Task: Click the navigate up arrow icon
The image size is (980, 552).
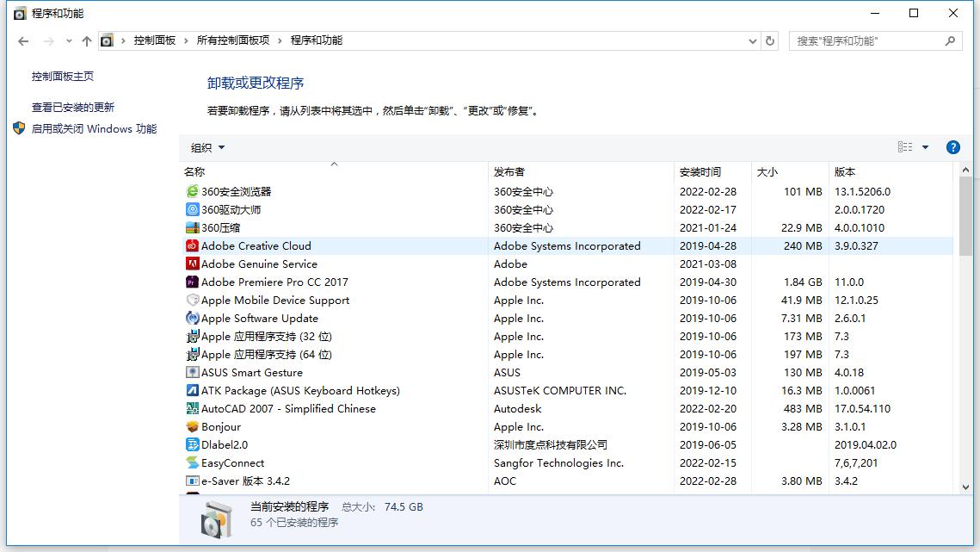Action: point(87,40)
